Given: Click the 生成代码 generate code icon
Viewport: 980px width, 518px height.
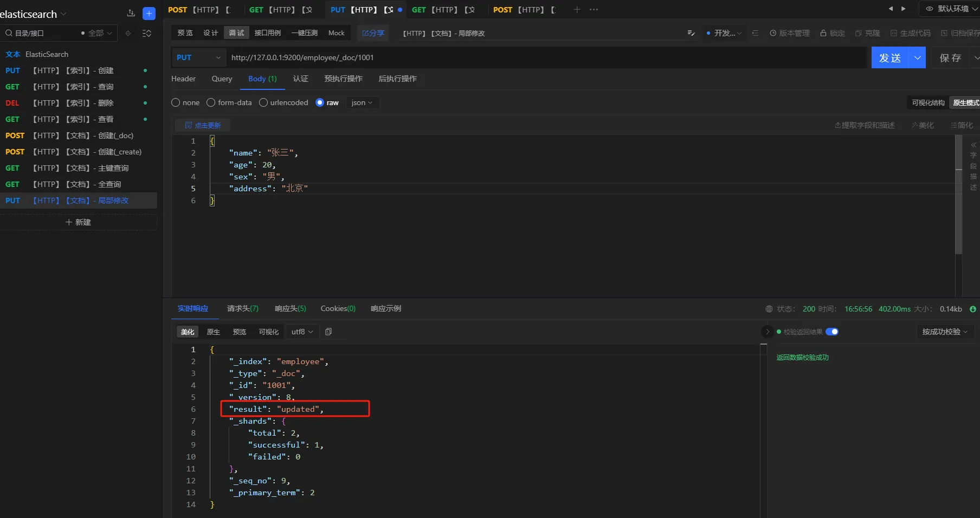Looking at the screenshot, I should point(894,33).
